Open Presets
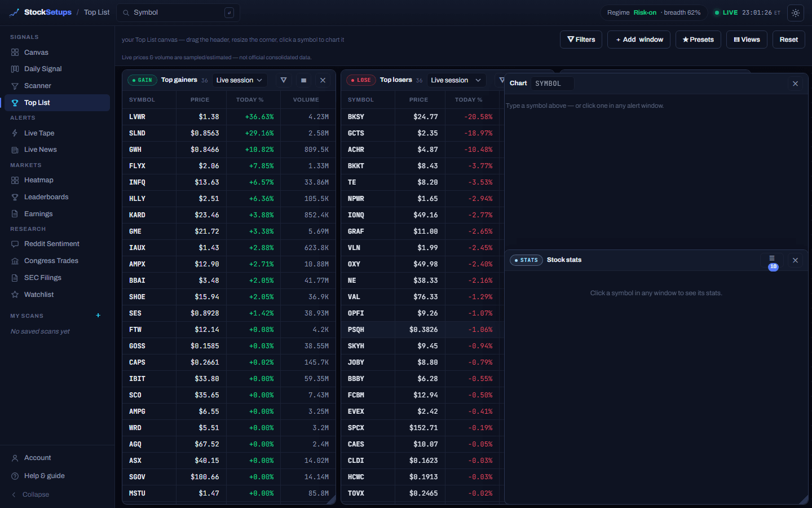The image size is (812, 508). point(698,40)
